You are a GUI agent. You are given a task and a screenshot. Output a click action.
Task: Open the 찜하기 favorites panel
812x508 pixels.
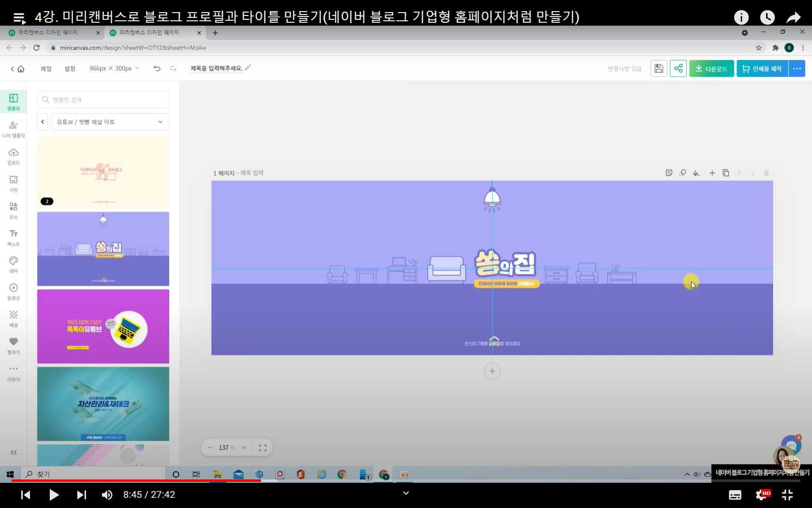point(14,346)
